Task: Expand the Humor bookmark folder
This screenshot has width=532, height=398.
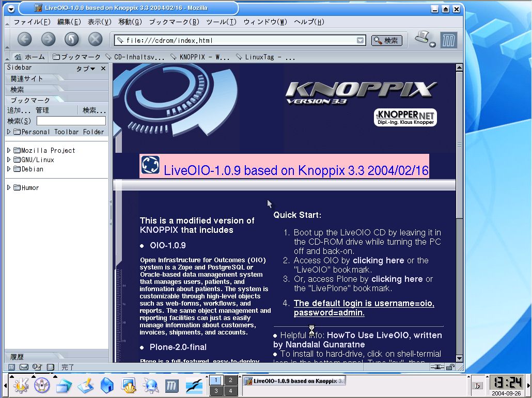Action: coord(9,187)
